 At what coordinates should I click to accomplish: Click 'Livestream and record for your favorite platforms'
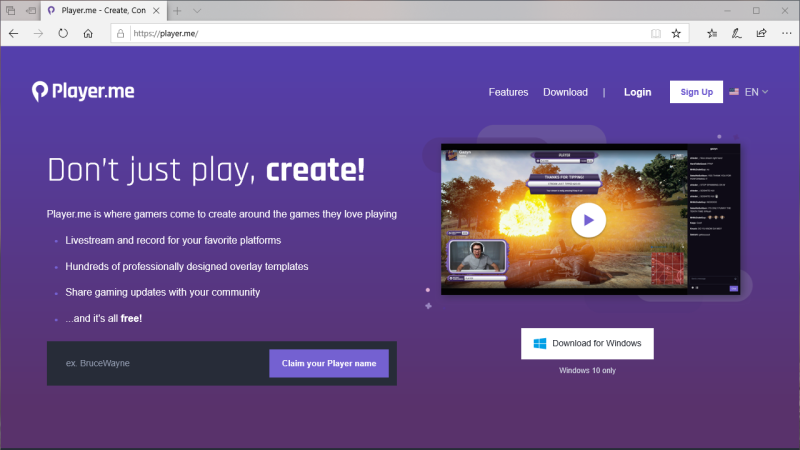[x=173, y=240]
